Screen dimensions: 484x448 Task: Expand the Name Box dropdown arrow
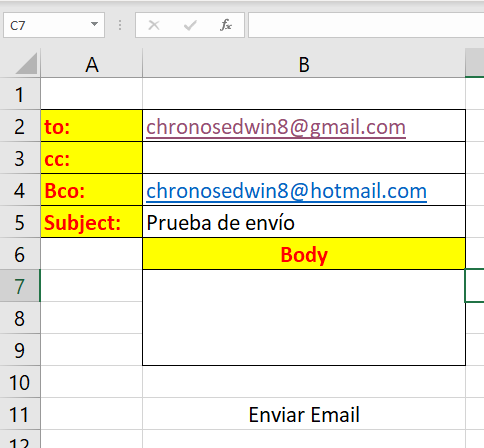94,24
